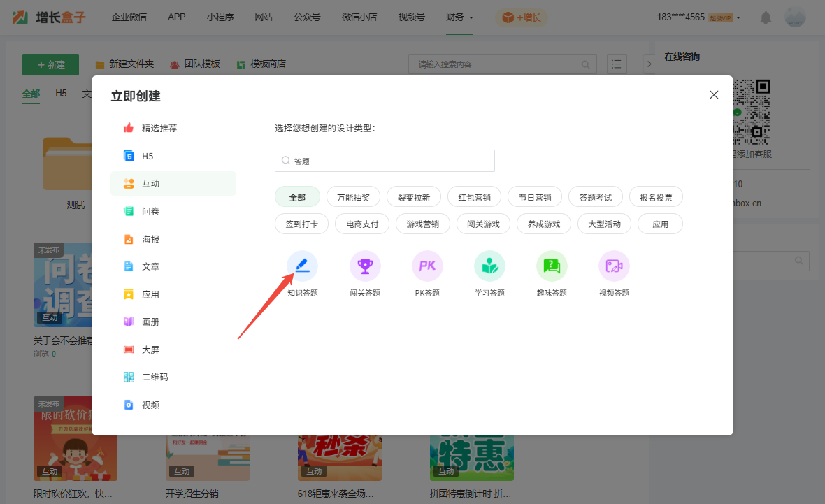This screenshot has height=504, width=825.
Task: Click the list view toggle icon
Action: (617, 64)
